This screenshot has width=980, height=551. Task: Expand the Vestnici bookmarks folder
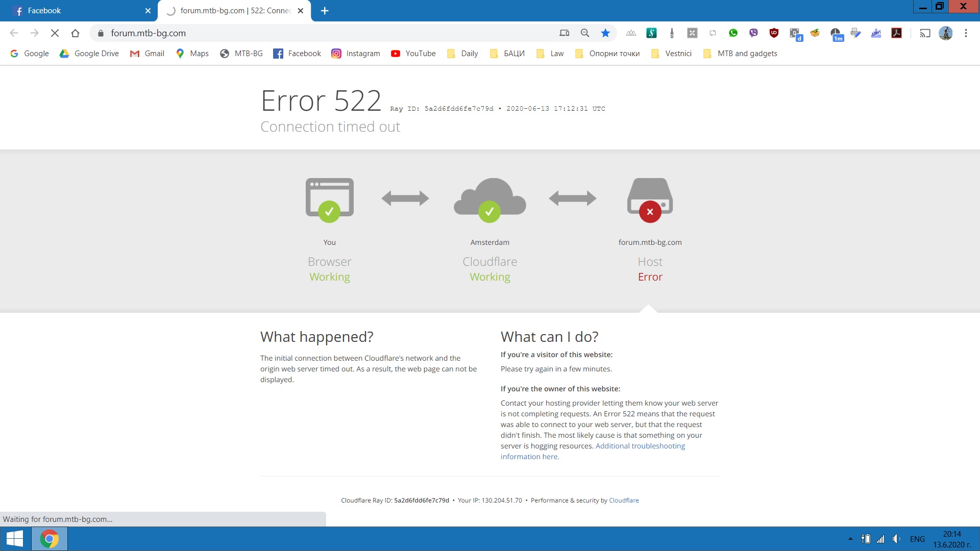pos(672,54)
